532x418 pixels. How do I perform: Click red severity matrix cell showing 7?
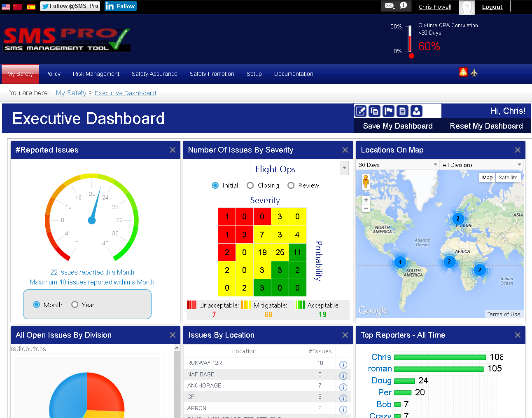click(x=262, y=235)
